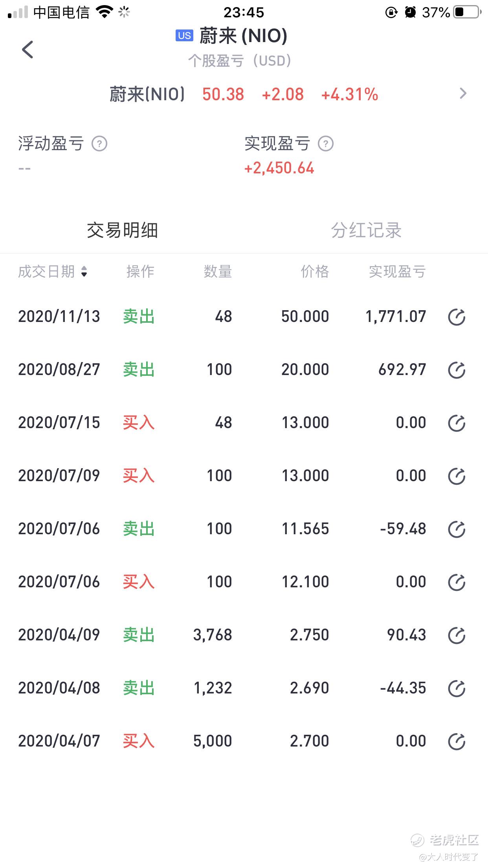Tap price 50.000
This screenshot has height=868, width=488.
click(305, 316)
